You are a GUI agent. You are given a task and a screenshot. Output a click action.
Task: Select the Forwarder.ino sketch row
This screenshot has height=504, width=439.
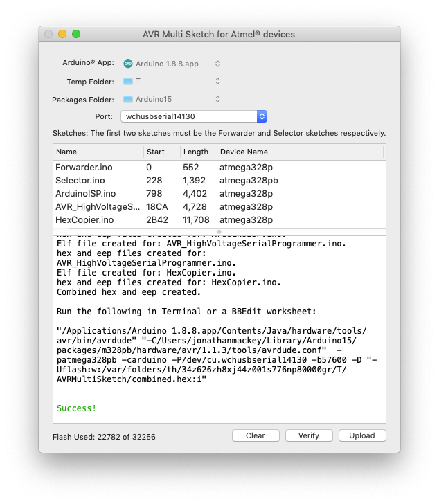219,167
